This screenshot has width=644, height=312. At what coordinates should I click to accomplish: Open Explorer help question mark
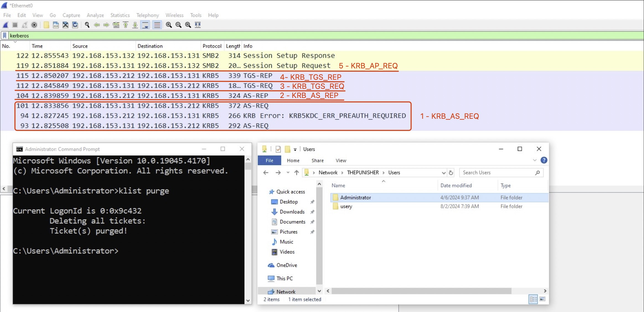[544, 160]
